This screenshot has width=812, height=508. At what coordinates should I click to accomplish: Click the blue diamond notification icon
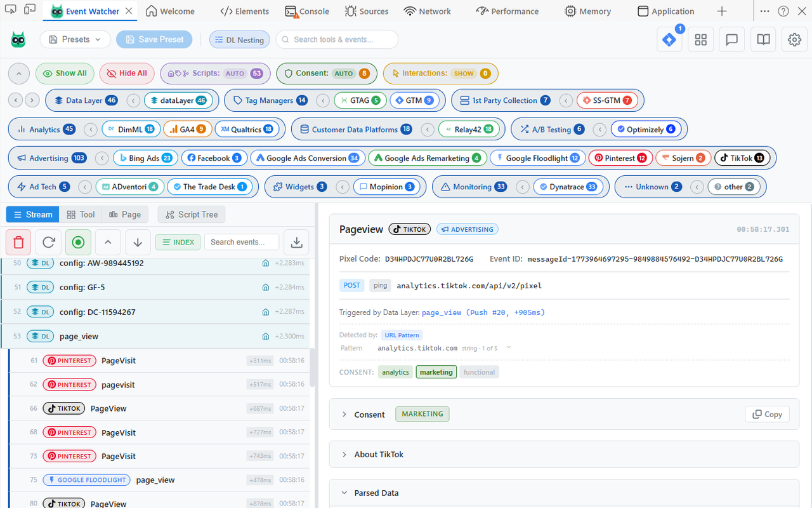[x=669, y=39]
